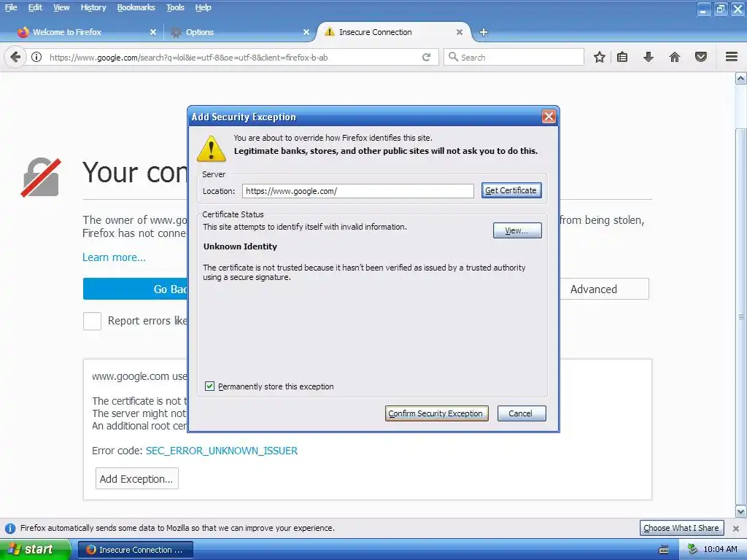Uncheck Permanently store this exception
The width and height of the screenshot is (747, 560).
[x=209, y=386]
